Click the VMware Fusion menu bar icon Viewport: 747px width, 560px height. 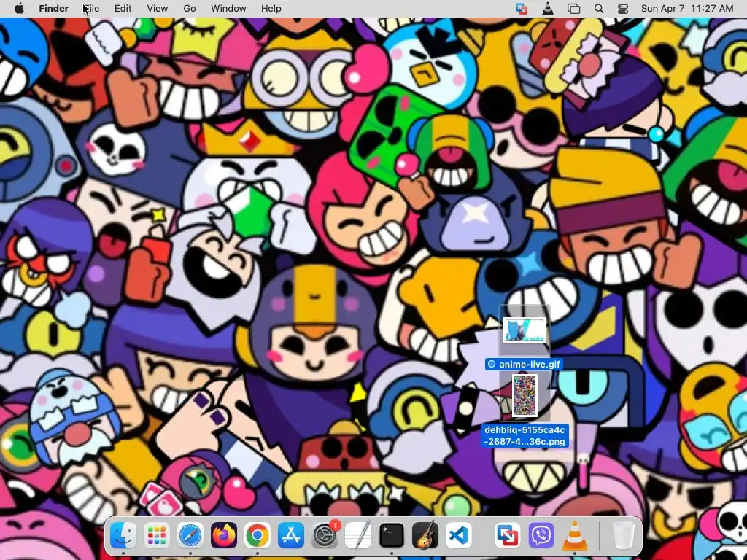[x=522, y=9]
